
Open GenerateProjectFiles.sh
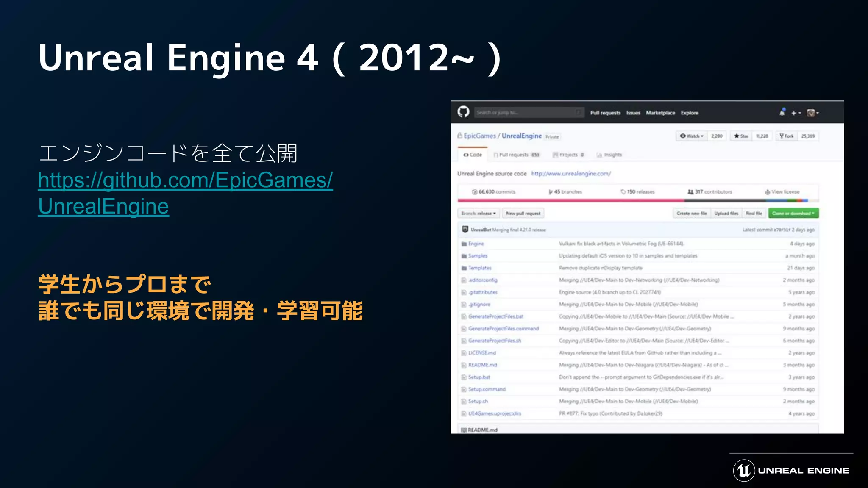[495, 341]
